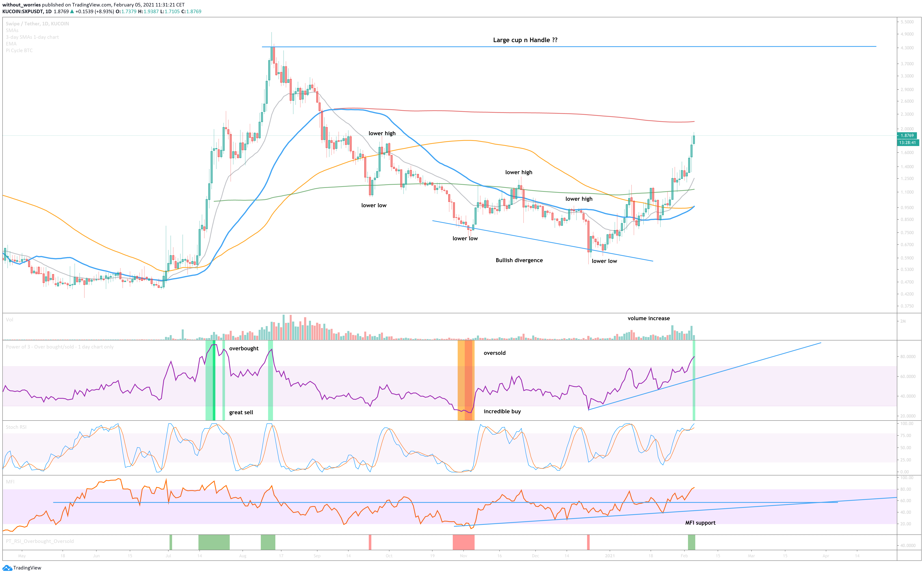Click the 'Bullish divergence' annotation
924x575 pixels.
pyautogui.click(x=519, y=260)
